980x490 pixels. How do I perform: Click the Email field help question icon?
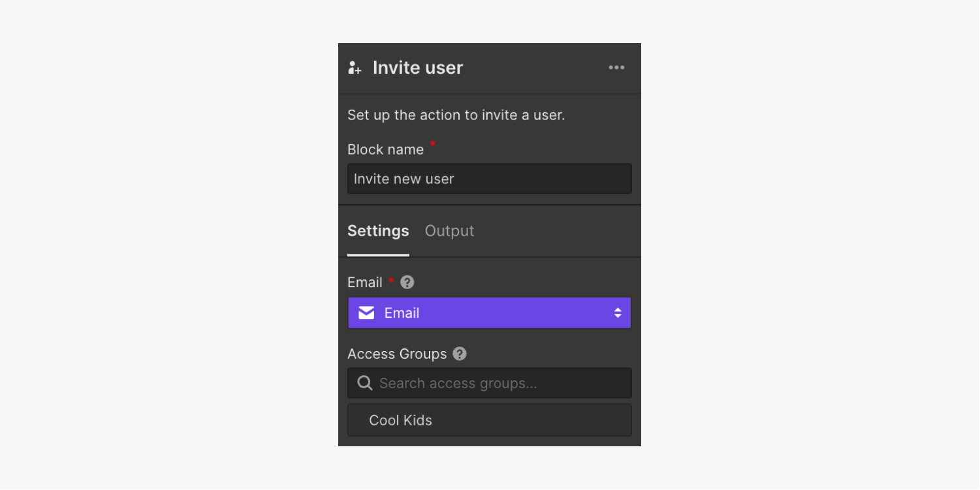click(407, 283)
